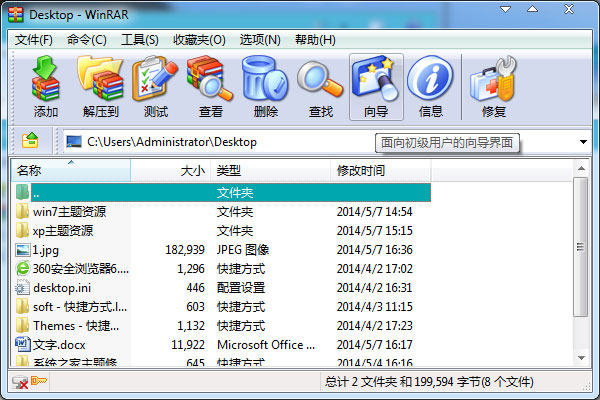The image size is (600, 400).
Task: Click the date 2014/5/7 15:15
Action: pyautogui.click(x=375, y=231)
